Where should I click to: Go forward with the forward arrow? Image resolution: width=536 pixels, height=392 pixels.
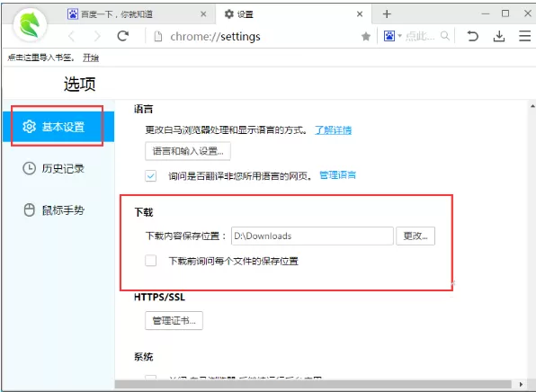(97, 36)
